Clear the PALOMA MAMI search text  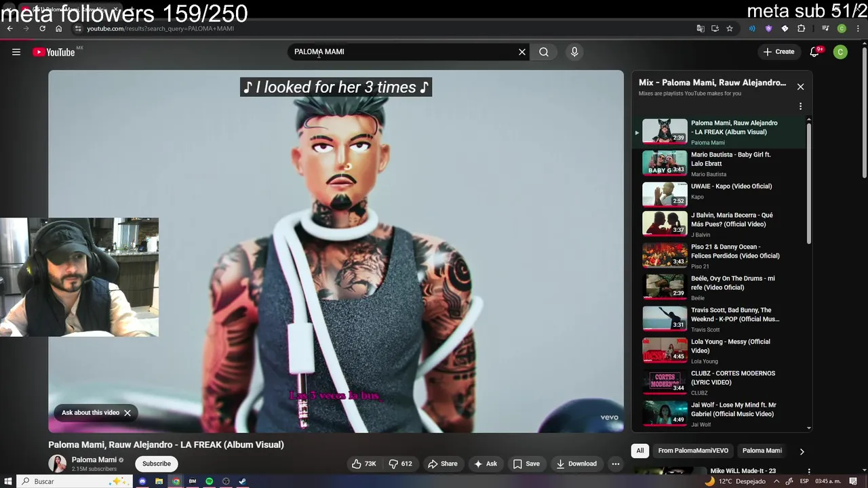pos(522,52)
